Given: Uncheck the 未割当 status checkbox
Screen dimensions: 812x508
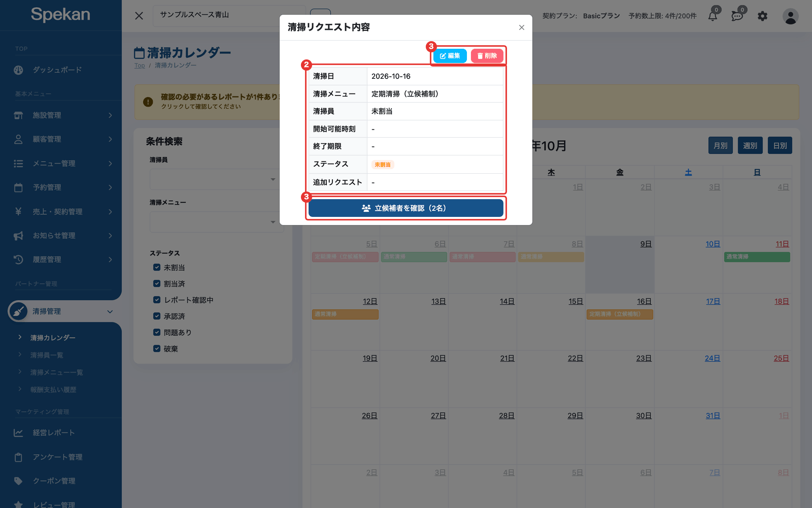Looking at the screenshot, I should tap(157, 267).
